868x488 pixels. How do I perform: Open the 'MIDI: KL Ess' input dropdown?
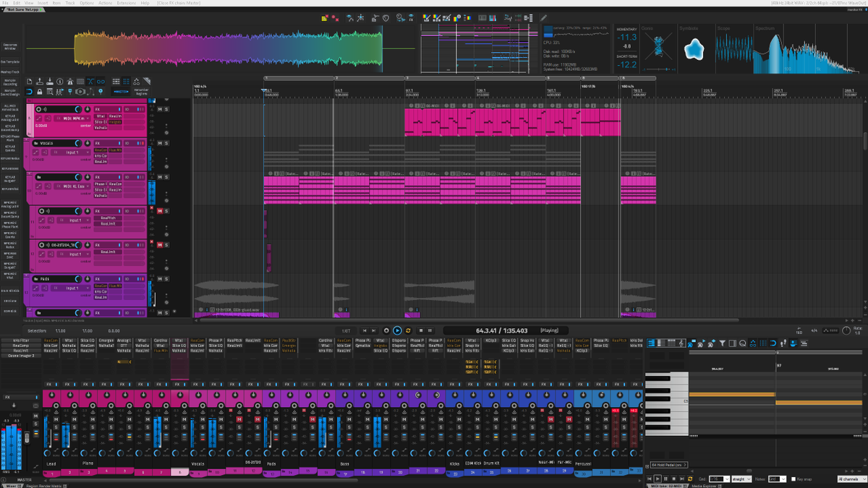pyautogui.click(x=72, y=187)
